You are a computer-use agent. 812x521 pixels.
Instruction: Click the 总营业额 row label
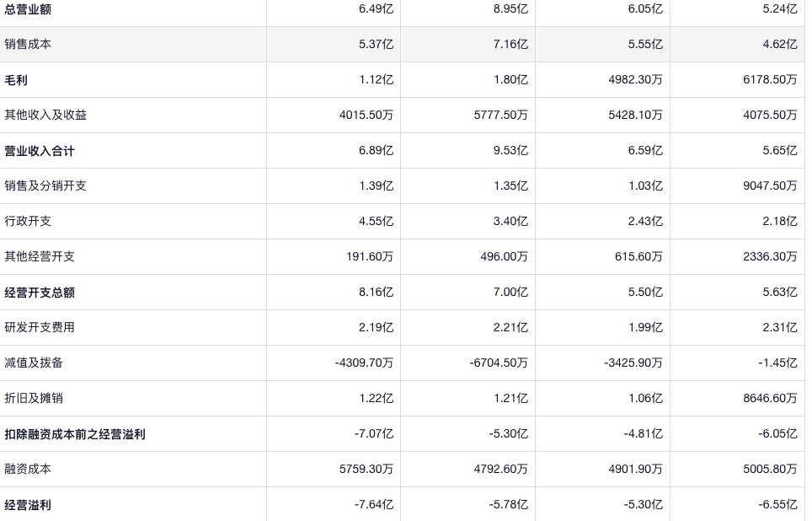[28, 8]
